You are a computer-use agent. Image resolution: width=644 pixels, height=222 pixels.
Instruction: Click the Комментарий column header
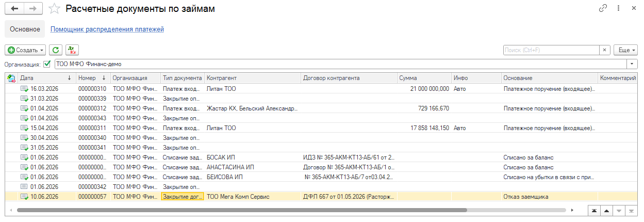(x=618, y=78)
